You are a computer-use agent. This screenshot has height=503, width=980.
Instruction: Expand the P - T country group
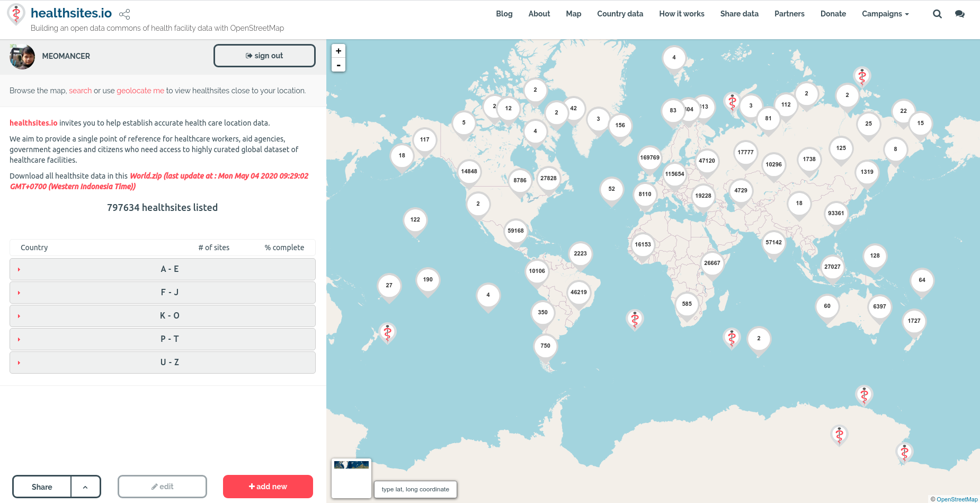(163, 339)
